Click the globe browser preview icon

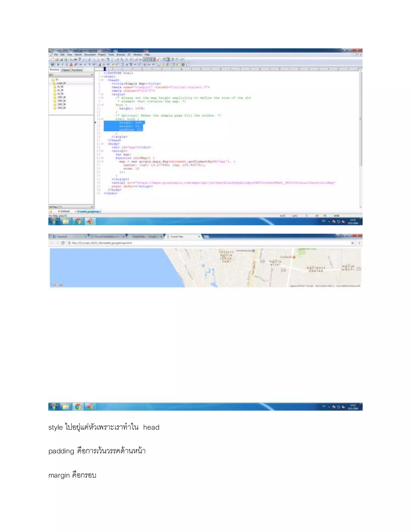pos(52,65)
